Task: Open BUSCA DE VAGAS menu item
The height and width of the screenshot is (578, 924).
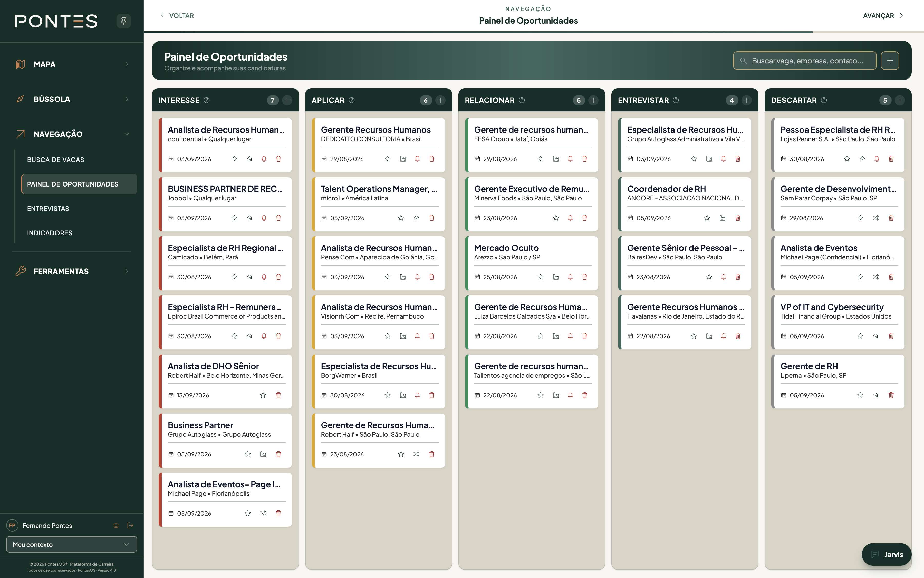Action: (79, 160)
